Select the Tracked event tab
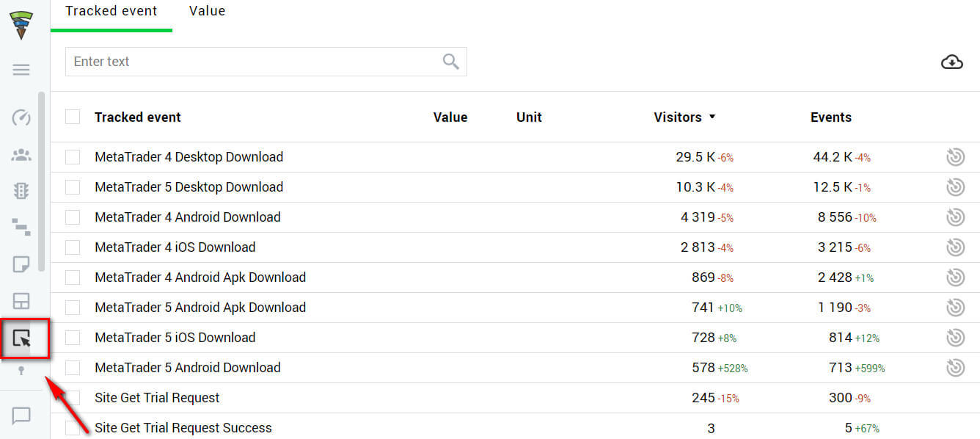Image resolution: width=980 pixels, height=439 pixels. [x=111, y=11]
